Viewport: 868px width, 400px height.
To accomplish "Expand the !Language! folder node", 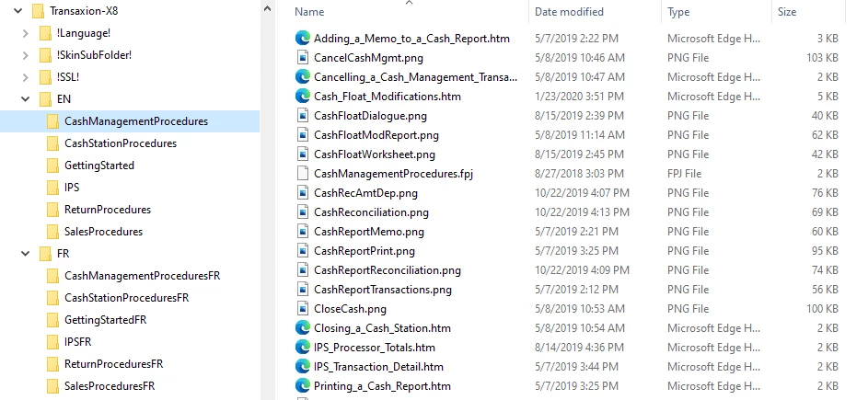I will click(x=26, y=33).
